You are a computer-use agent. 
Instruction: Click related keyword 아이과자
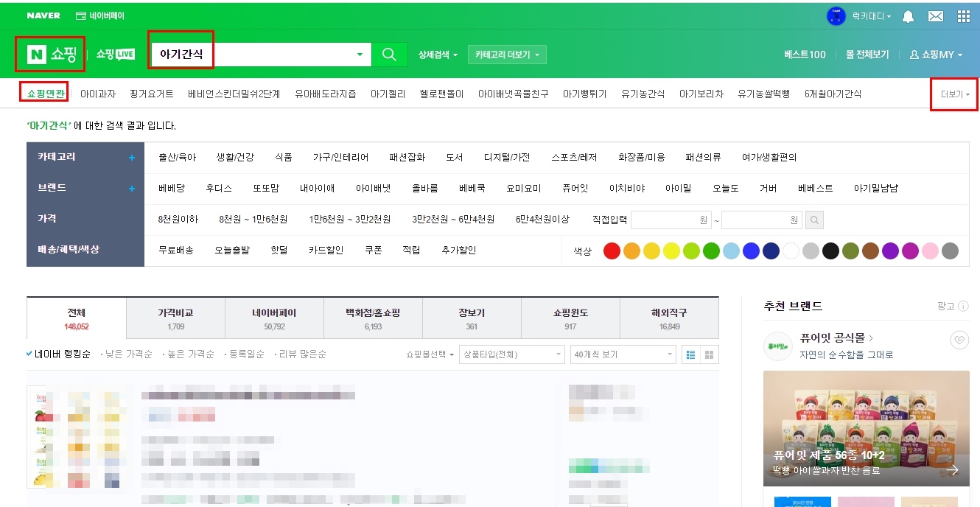[x=98, y=94]
